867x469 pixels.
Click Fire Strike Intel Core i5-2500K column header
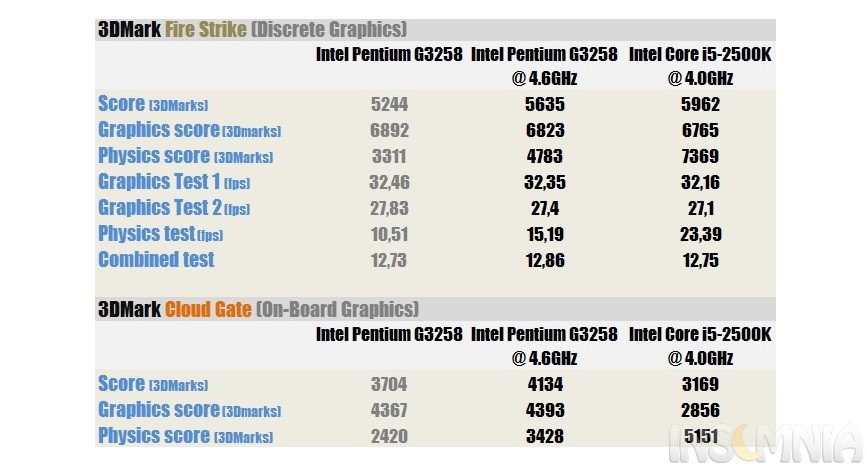click(x=700, y=66)
